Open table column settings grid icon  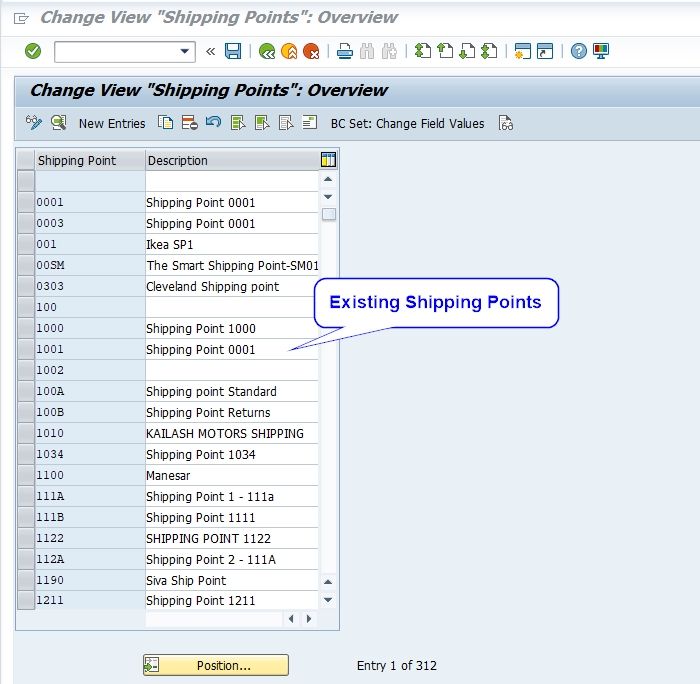(x=329, y=160)
